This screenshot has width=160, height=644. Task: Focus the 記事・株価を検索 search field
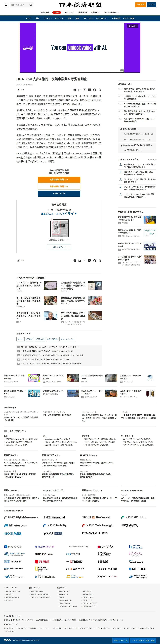[19, 5]
